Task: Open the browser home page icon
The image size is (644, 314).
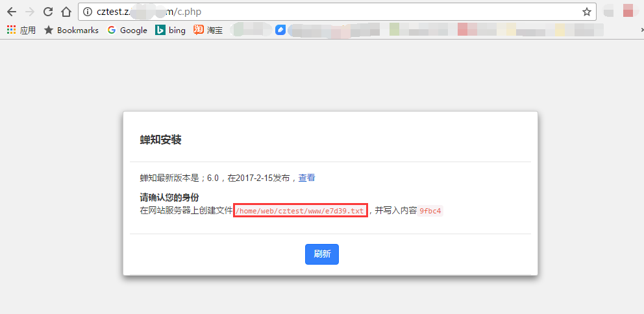Action: click(x=66, y=12)
